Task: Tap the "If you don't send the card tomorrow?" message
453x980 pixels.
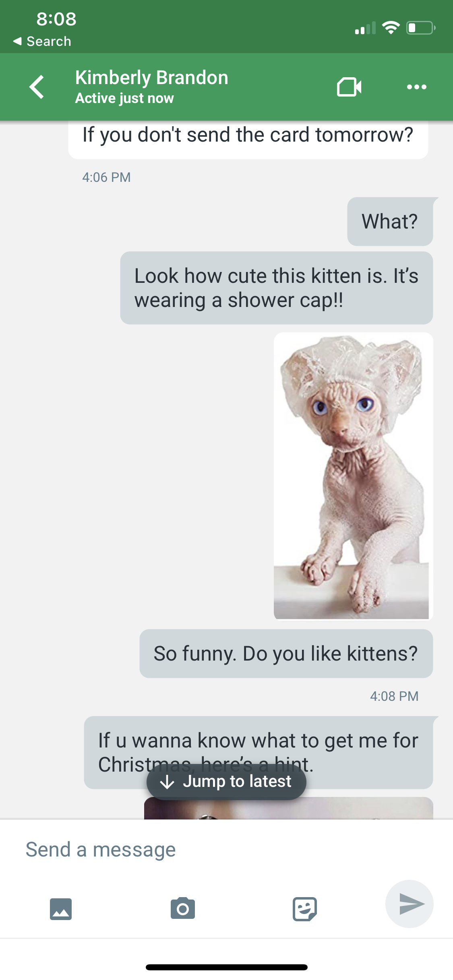Action: 248,139
